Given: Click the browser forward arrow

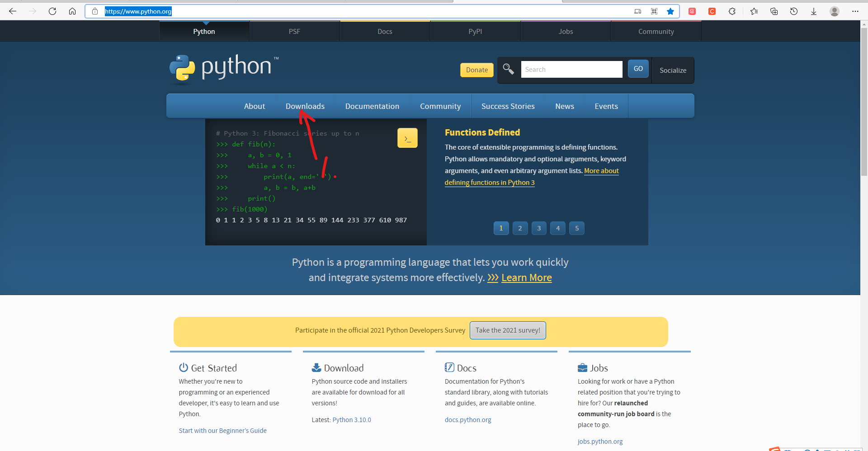Looking at the screenshot, I should [33, 11].
